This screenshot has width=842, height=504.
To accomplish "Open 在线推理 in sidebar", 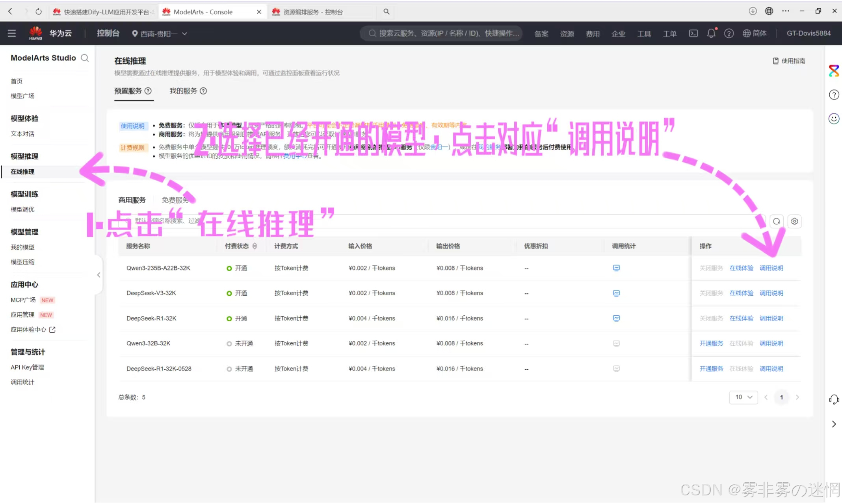I will click(x=22, y=172).
